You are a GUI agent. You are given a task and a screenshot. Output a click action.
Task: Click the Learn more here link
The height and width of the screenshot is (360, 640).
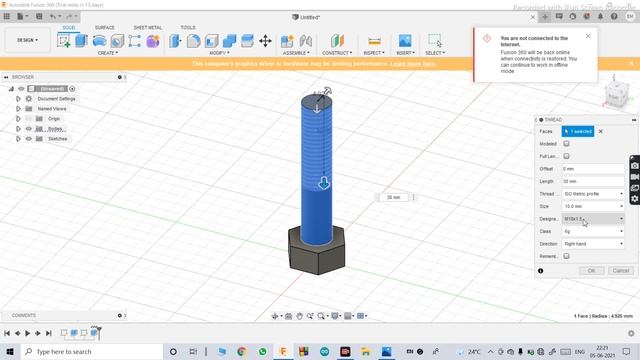[x=413, y=64]
